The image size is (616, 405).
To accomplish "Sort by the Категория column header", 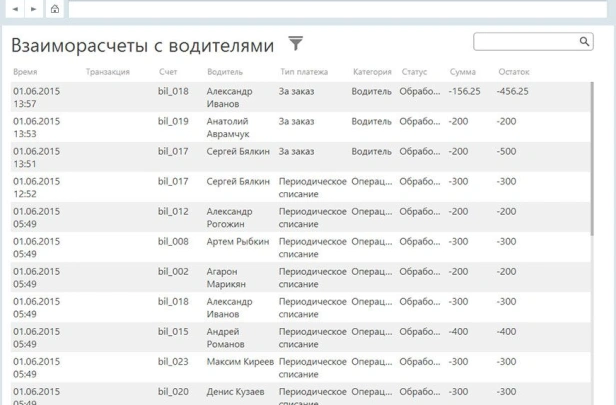I will (372, 72).
